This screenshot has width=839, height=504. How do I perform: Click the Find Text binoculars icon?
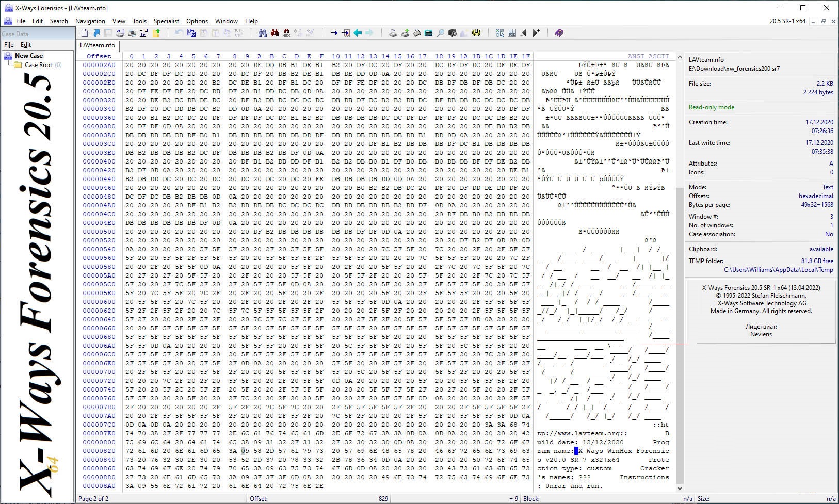(x=263, y=33)
